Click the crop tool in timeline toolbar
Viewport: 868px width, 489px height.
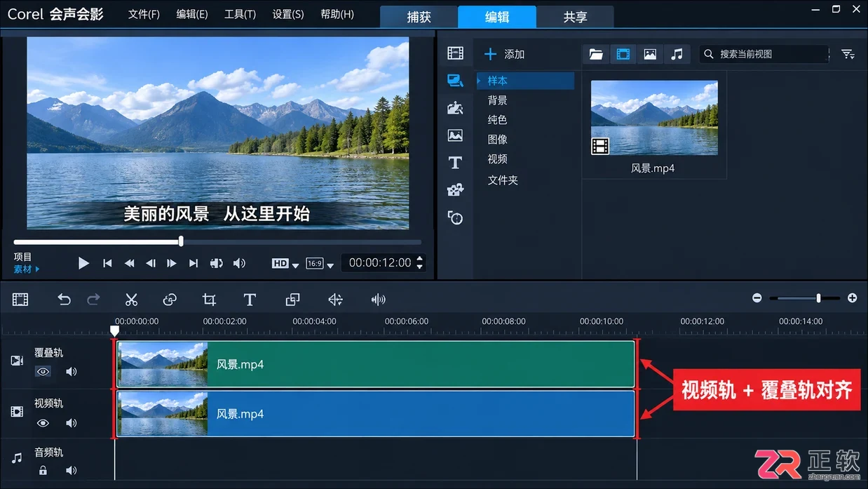[x=209, y=300]
